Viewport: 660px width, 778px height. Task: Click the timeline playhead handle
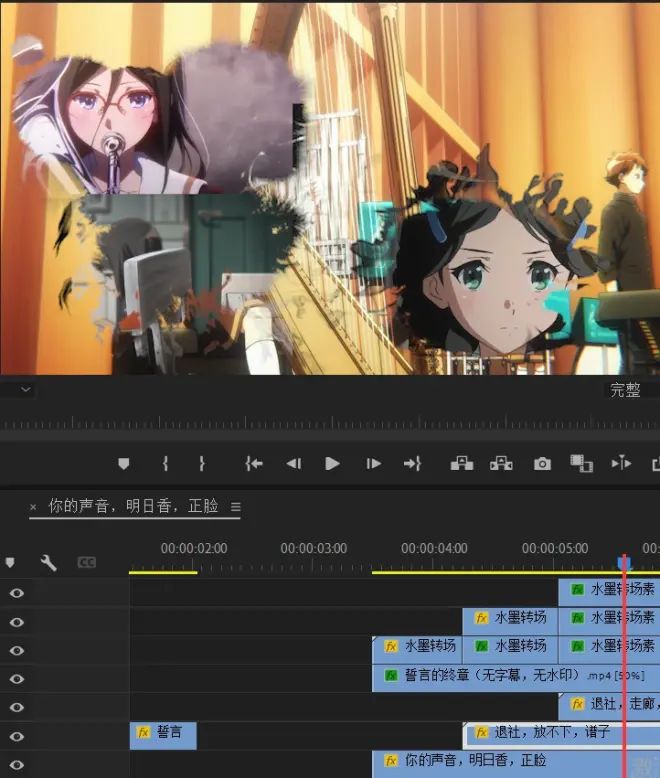click(624, 563)
